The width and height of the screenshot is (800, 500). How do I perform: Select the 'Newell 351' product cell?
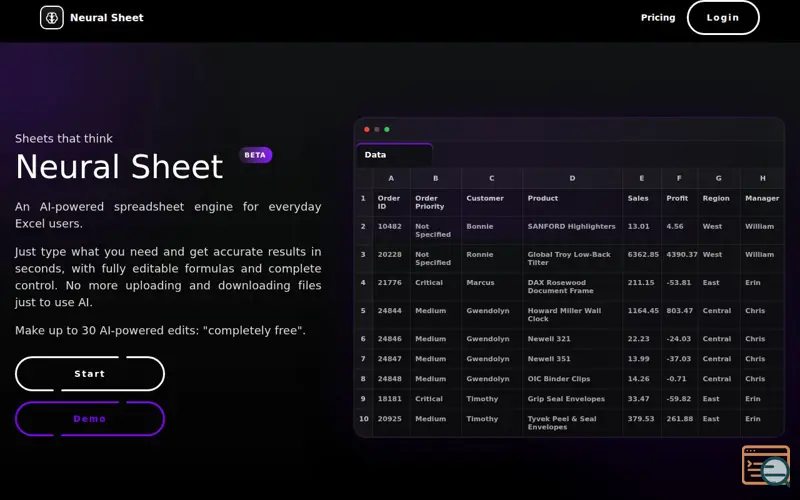572,359
